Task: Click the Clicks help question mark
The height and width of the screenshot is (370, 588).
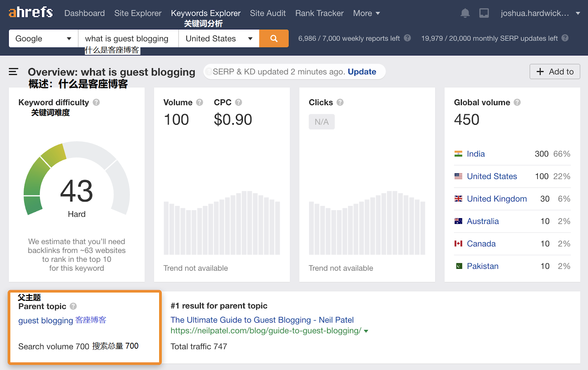Action: pos(340,102)
